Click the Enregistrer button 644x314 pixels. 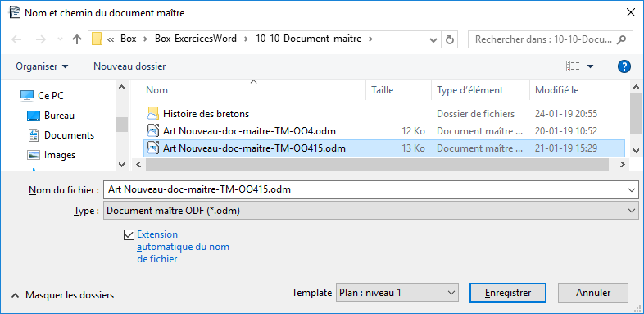point(508,293)
